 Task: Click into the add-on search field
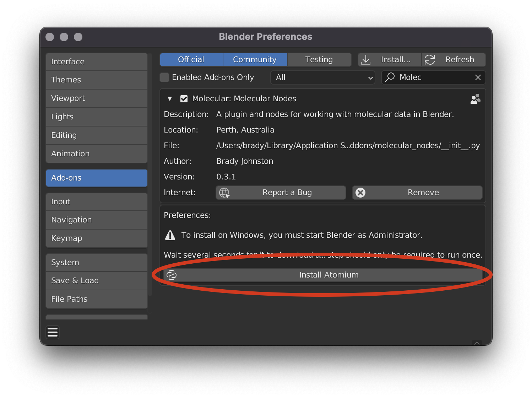coord(433,77)
